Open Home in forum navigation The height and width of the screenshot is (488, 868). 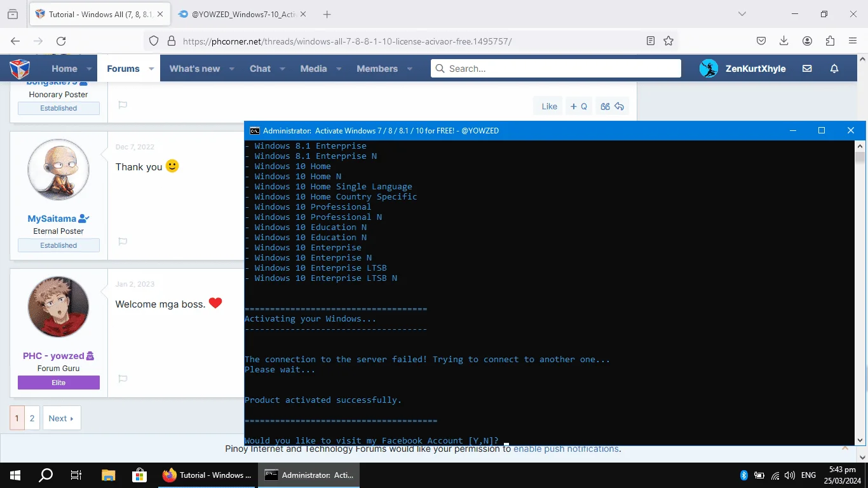tap(64, 69)
